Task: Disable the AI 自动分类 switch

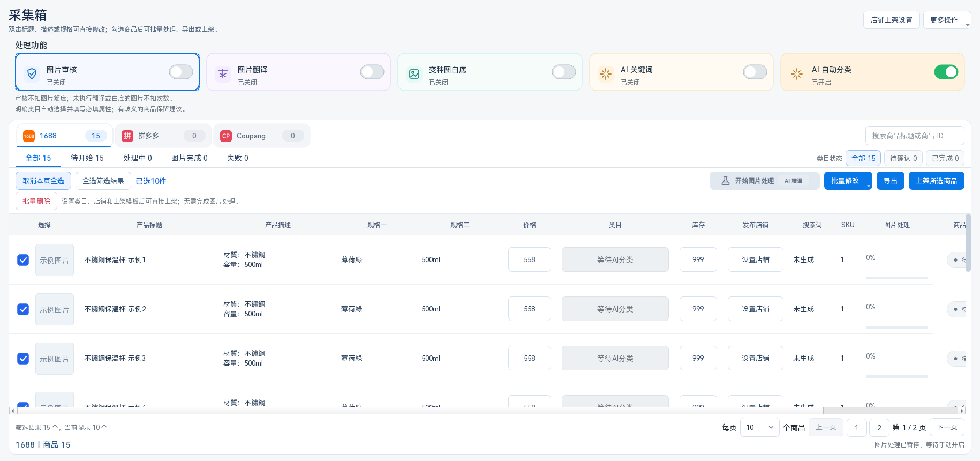Action: click(946, 72)
